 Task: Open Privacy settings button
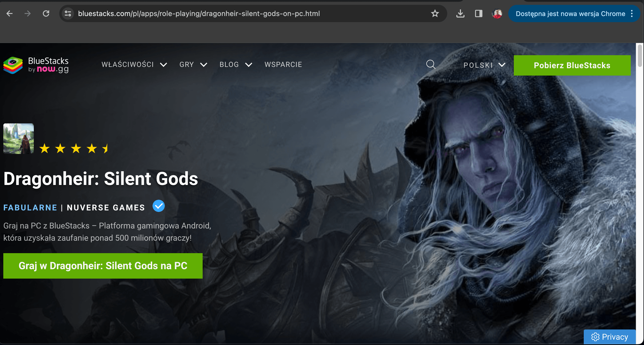click(x=610, y=337)
